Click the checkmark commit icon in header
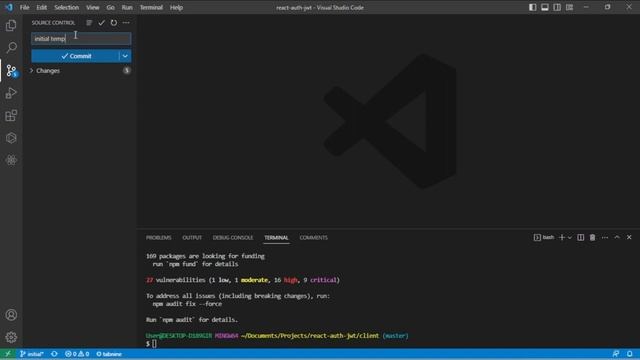 click(x=101, y=23)
